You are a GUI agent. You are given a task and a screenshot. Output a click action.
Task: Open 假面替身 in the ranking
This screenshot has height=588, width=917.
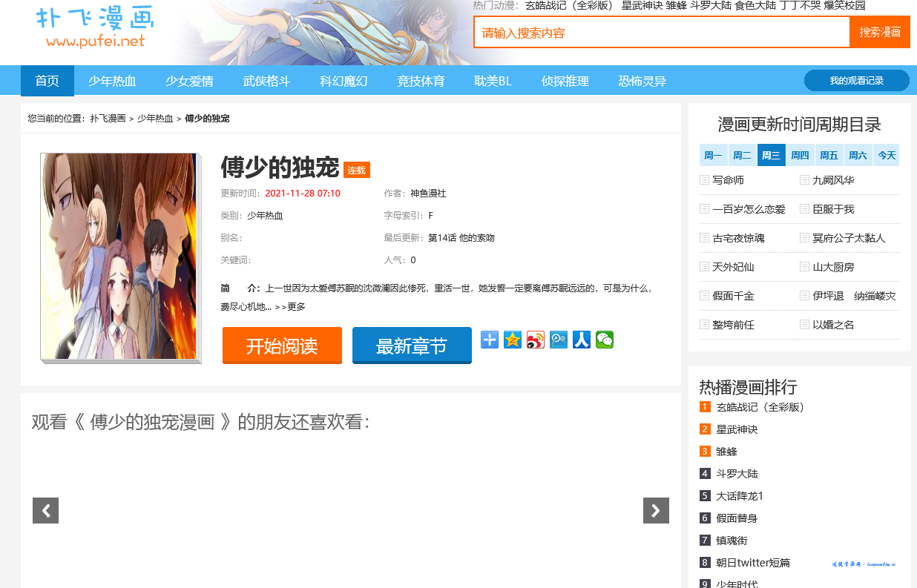pos(737,518)
